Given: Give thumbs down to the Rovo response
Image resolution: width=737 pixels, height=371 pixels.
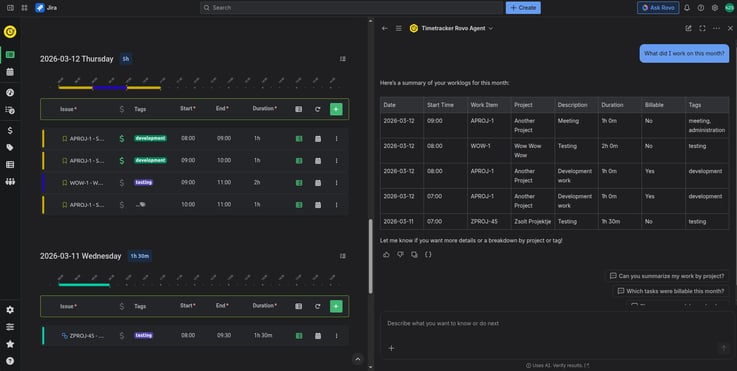Looking at the screenshot, I should click(400, 254).
